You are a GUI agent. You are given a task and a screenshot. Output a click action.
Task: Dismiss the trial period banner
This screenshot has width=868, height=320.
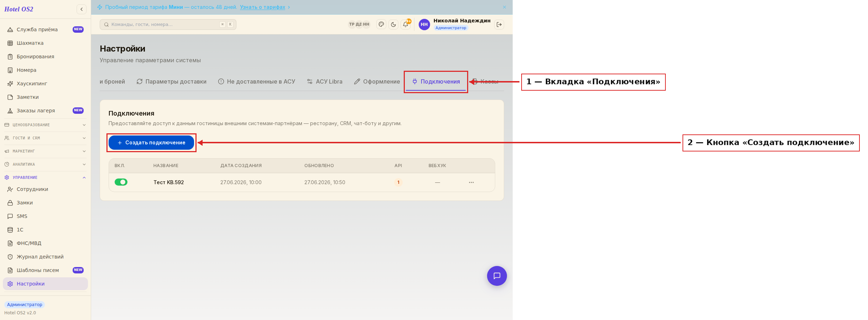504,7
